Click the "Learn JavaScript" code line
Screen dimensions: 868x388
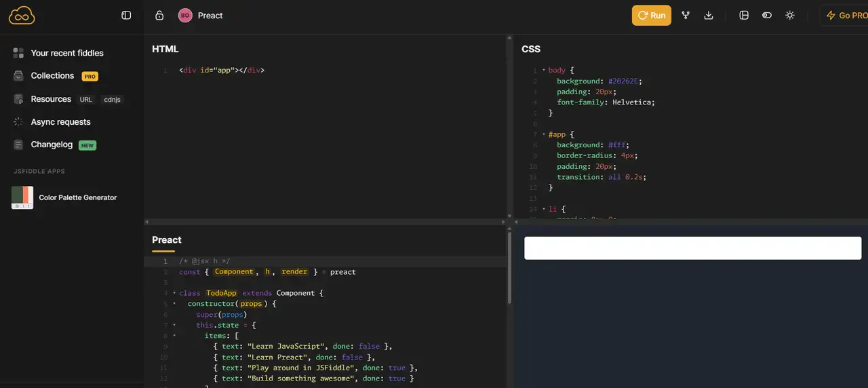point(302,347)
